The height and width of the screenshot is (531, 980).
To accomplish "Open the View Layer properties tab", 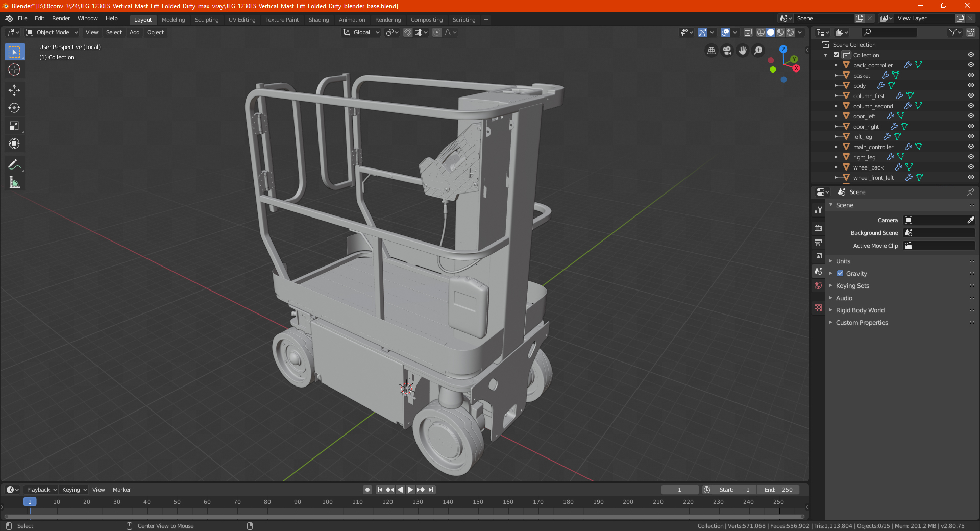I will click(x=818, y=256).
